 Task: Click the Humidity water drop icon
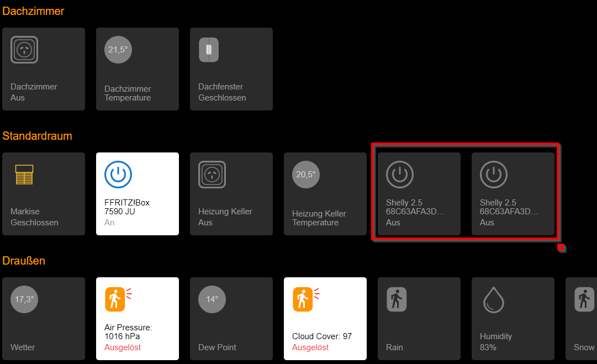point(493,300)
